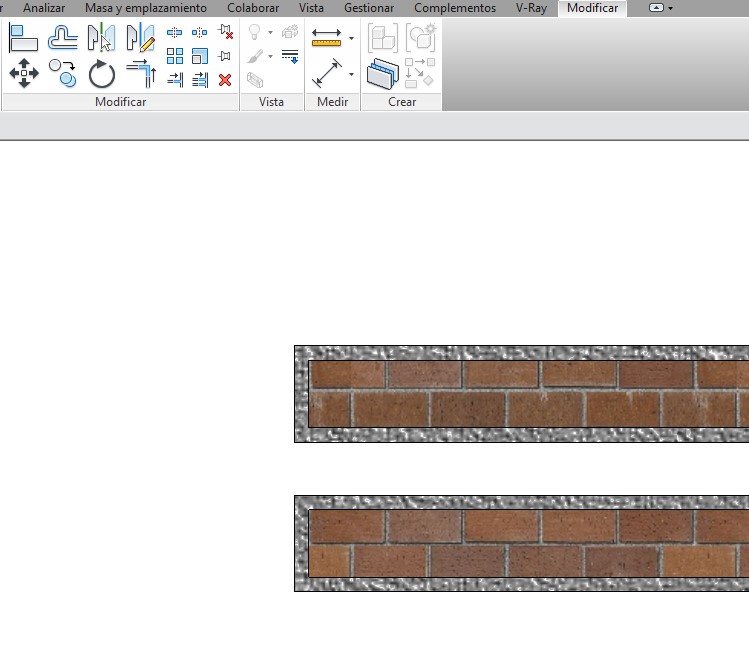749x663 pixels.
Task: Click the Copy tool icon
Action: (62, 73)
